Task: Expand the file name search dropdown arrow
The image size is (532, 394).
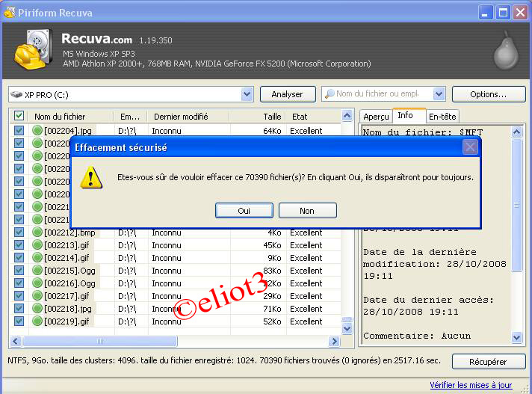Action: pyautogui.click(x=439, y=94)
